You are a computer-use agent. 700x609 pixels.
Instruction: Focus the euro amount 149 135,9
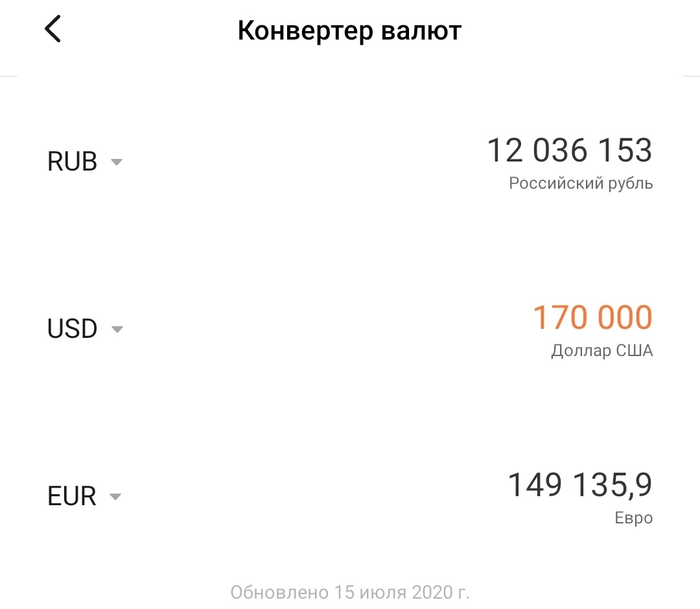point(579,485)
